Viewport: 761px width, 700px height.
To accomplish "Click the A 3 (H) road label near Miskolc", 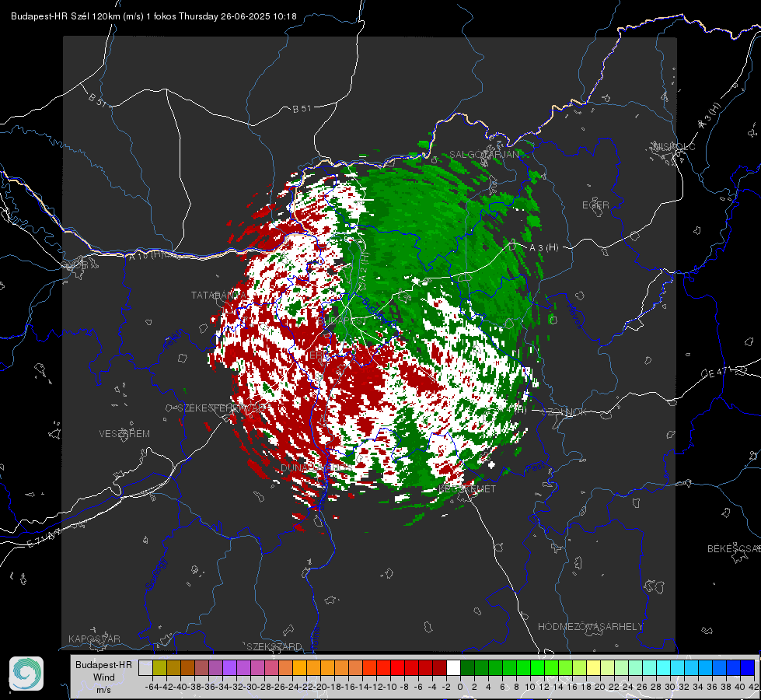I will (710, 116).
